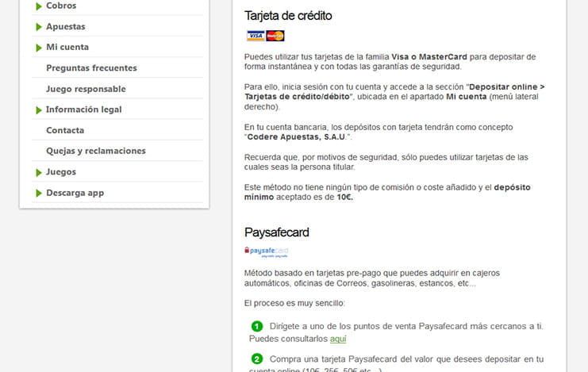Open the Contacta page
Viewport: 588px width, 372px height.
(x=65, y=130)
